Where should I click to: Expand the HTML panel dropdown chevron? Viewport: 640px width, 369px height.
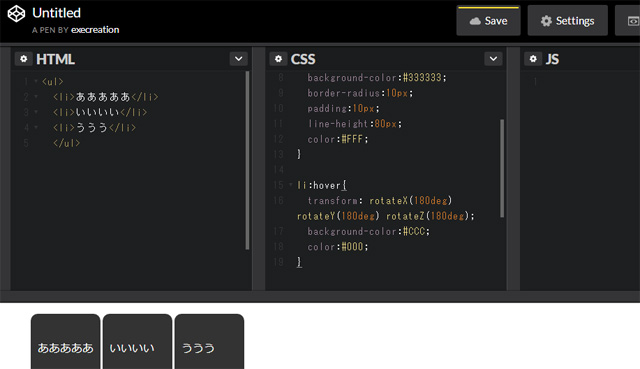(238, 59)
